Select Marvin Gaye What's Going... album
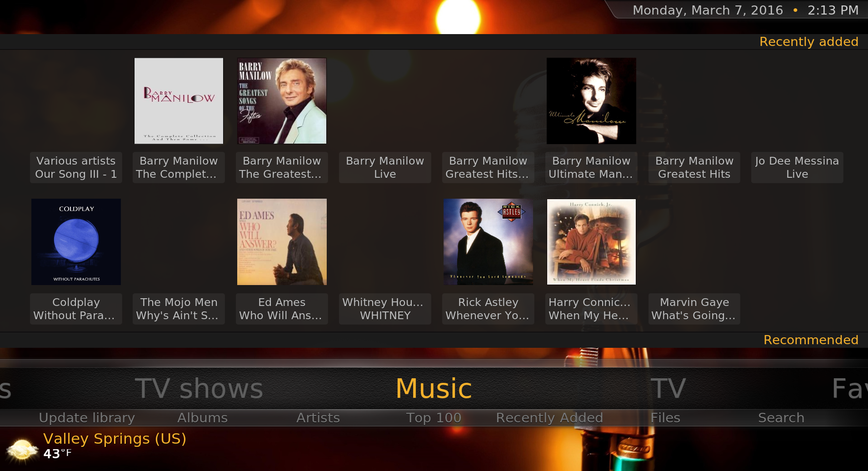 tap(694, 309)
